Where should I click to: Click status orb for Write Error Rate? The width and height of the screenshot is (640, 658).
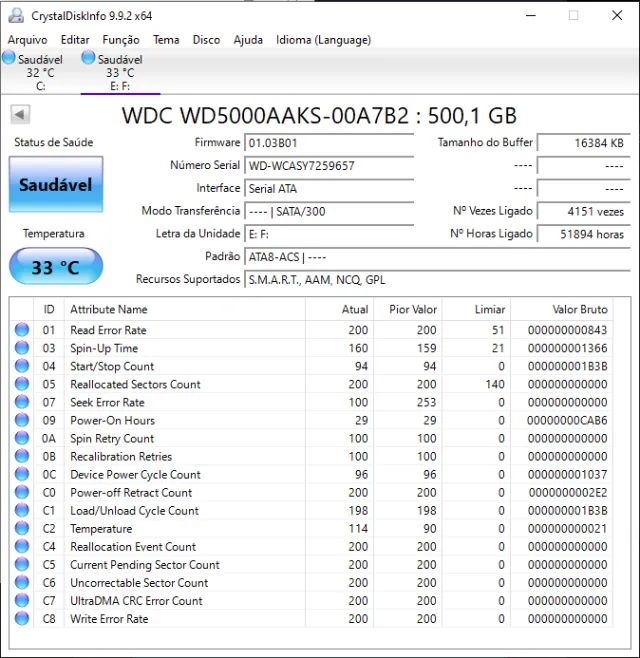(22, 619)
